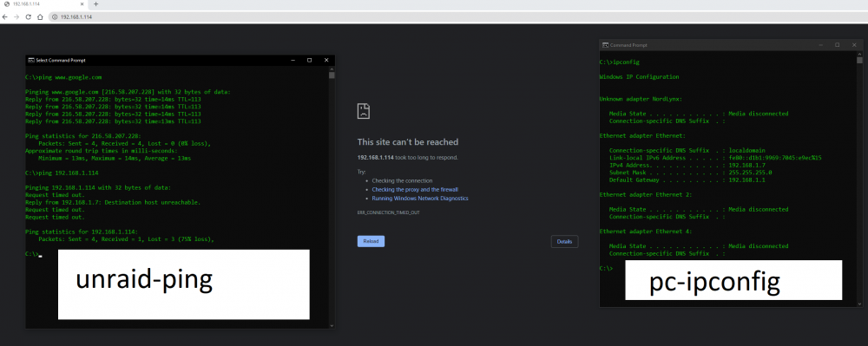Click 'Unknown adapter NordLynx:' line

[x=641, y=99]
